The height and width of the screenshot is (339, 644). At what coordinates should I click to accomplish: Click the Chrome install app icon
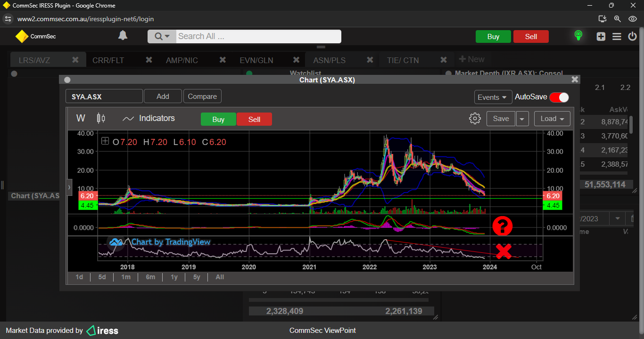pos(602,19)
